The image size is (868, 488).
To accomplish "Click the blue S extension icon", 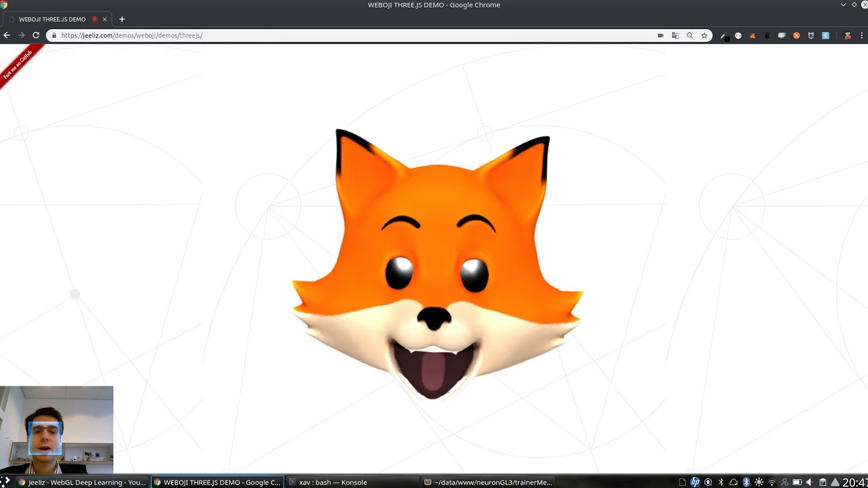I will pyautogui.click(x=825, y=35).
